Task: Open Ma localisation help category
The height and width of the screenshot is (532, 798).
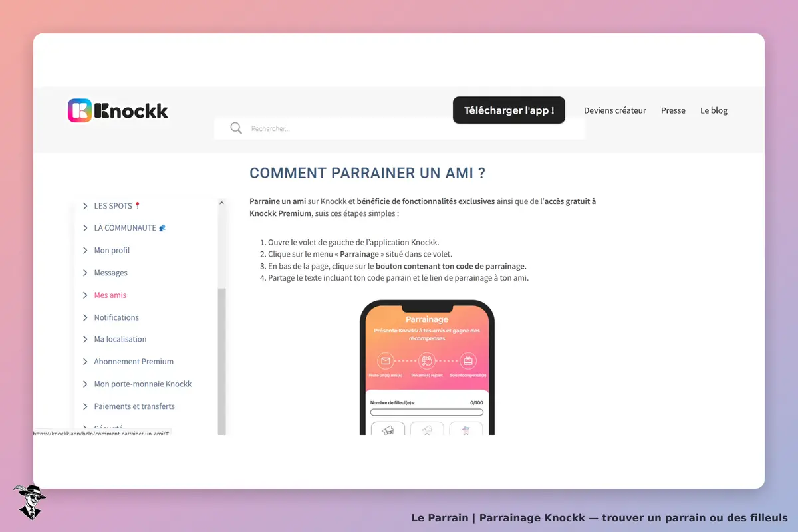Action: (x=120, y=339)
